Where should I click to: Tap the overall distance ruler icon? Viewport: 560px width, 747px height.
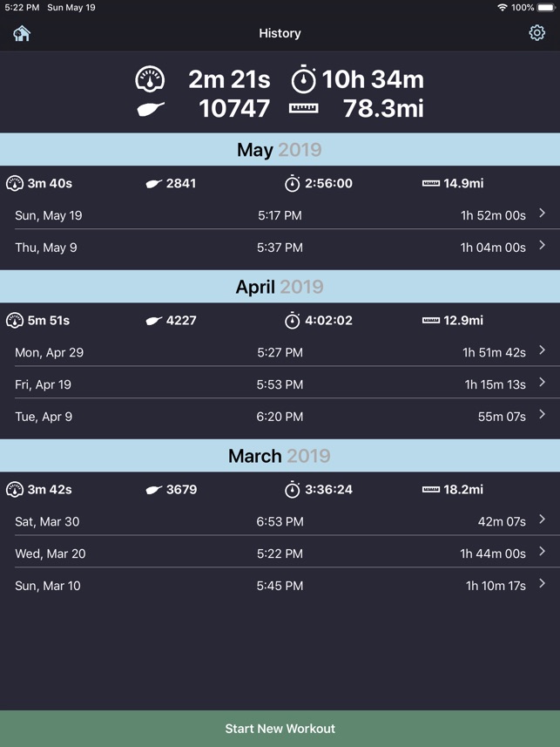coord(303,109)
